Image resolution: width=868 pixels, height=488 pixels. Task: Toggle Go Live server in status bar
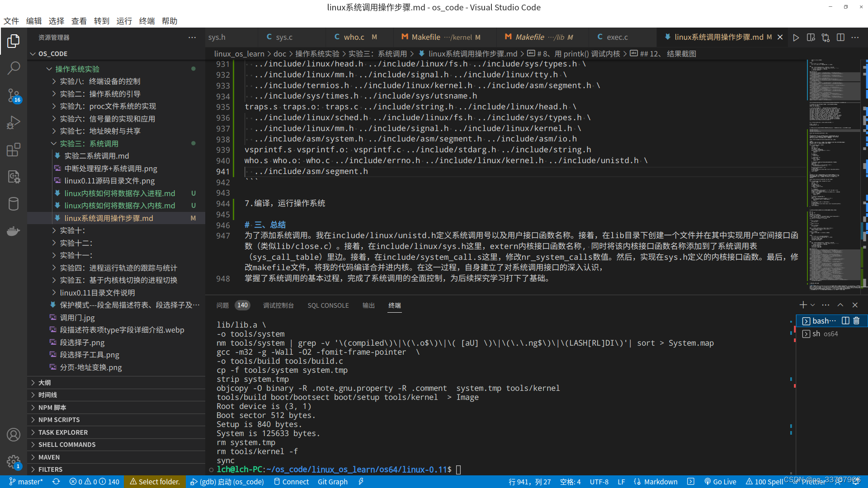(720, 482)
